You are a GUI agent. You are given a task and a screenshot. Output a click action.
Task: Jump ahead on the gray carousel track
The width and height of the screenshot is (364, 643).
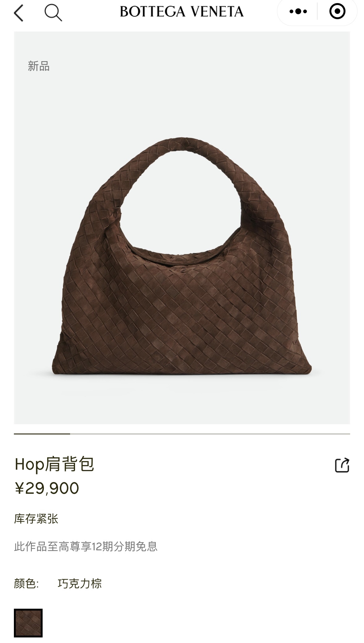210,434
